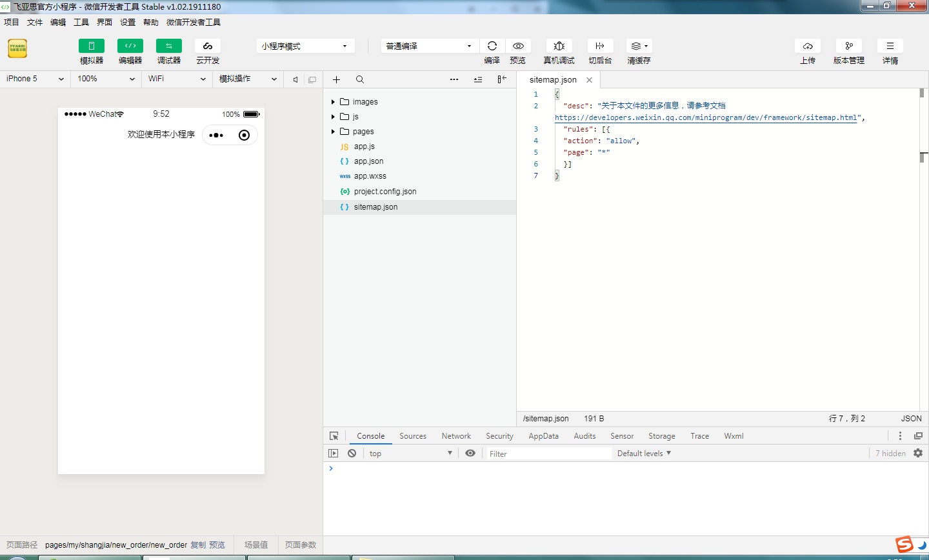This screenshot has height=560, width=929.
Task: Switch to the Storage tab
Action: point(662,436)
